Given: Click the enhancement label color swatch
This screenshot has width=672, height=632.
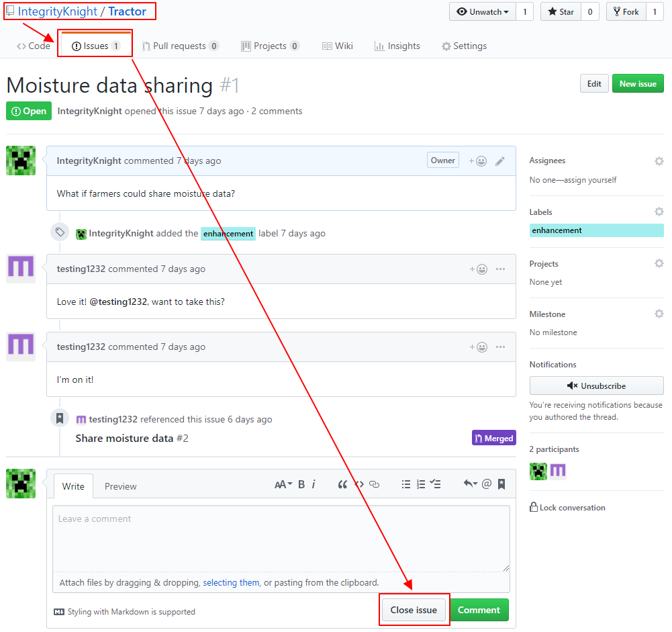Looking at the screenshot, I should 596,230.
